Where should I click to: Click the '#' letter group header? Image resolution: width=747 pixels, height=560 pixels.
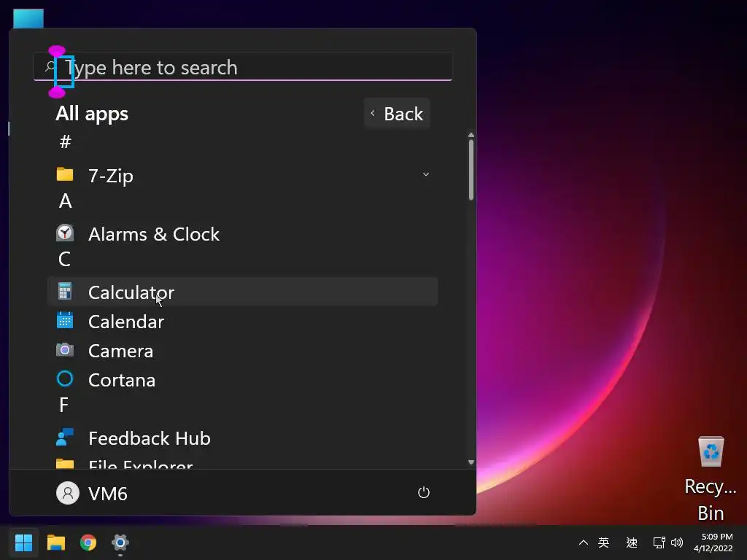coord(65,141)
